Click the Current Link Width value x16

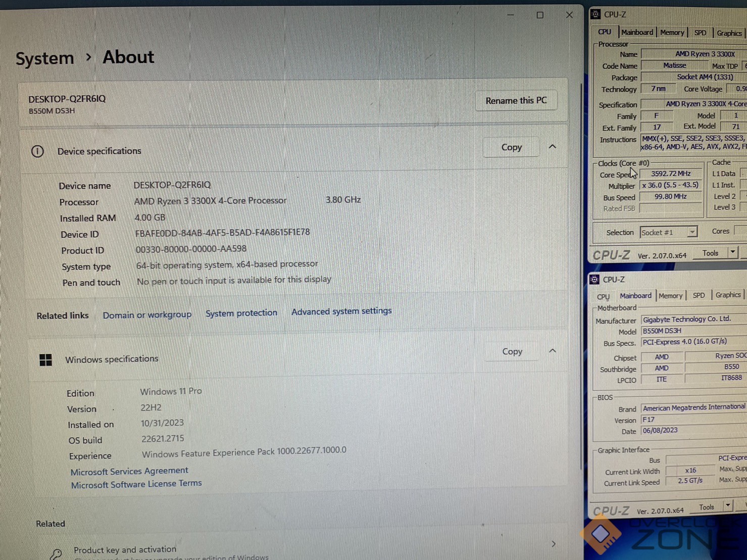[x=690, y=470]
